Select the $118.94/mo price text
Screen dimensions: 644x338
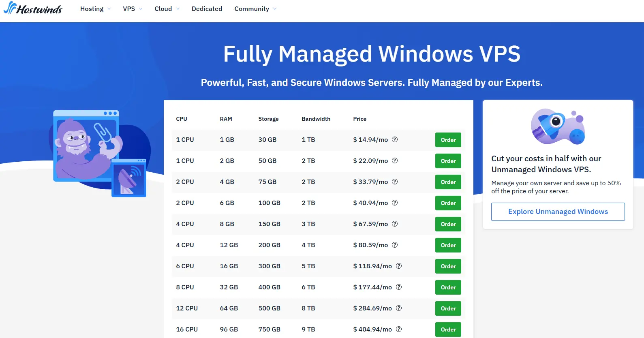point(372,266)
